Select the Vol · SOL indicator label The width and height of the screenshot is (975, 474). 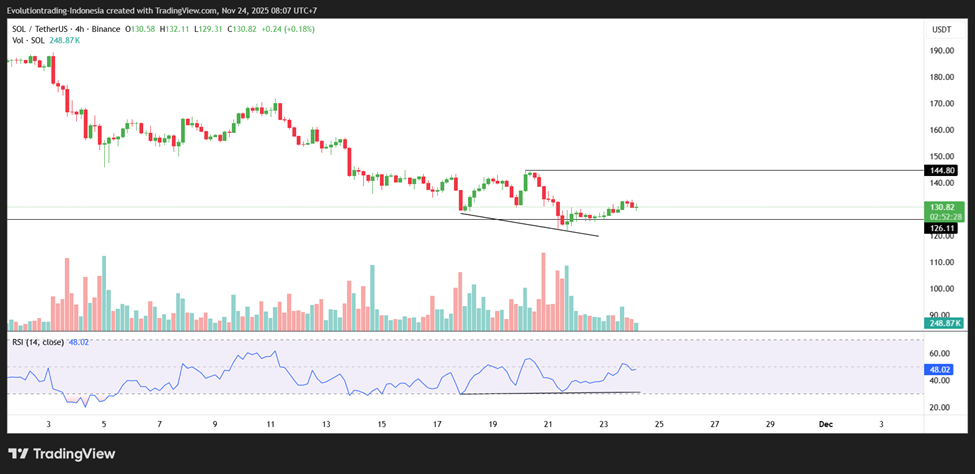(29, 40)
